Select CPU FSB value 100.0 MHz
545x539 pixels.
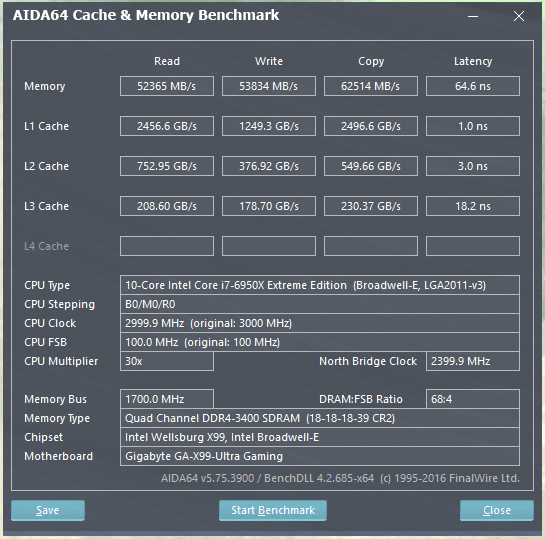pos(320,342)
